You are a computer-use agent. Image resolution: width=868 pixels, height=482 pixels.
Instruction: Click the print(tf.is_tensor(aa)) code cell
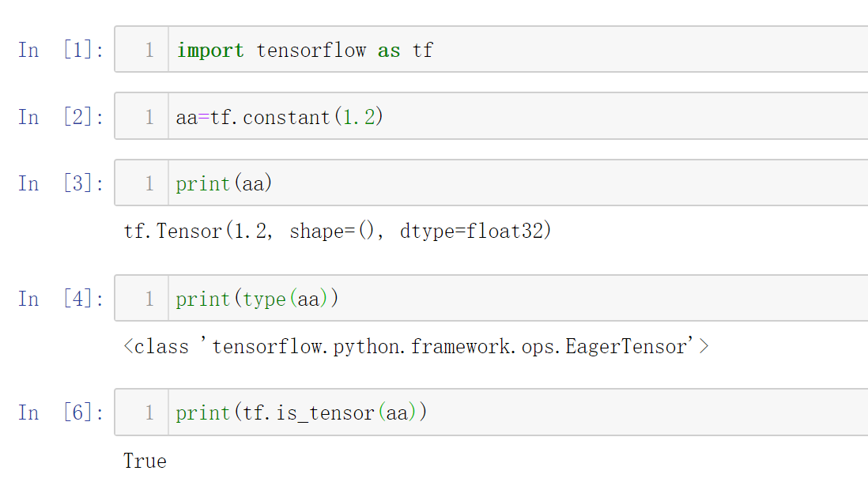click(x=492, y=412)
